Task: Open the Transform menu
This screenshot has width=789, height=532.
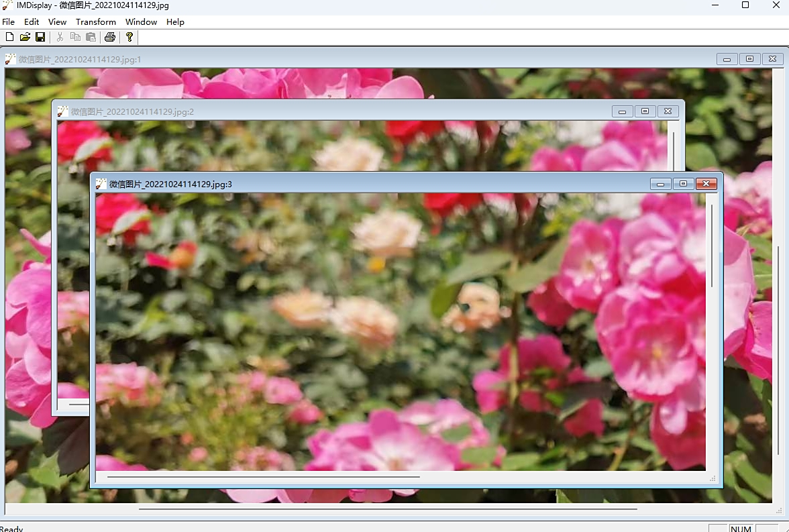Action: [x=95, y=22]
